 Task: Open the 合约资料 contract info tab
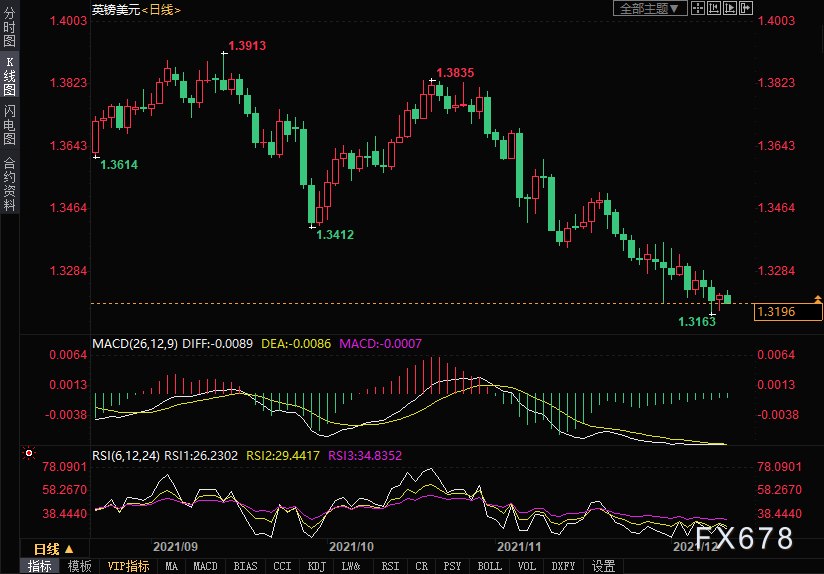tap(9, 183)
